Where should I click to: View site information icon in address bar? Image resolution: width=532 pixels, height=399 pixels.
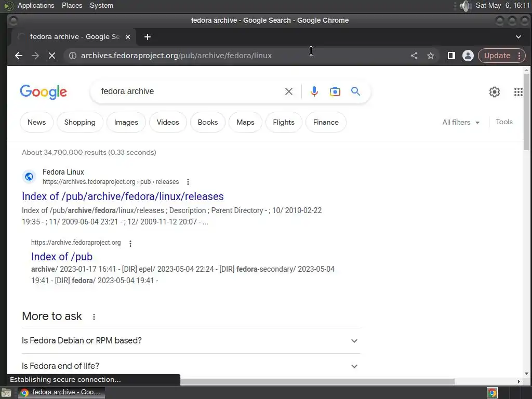(x=73, y=56)
